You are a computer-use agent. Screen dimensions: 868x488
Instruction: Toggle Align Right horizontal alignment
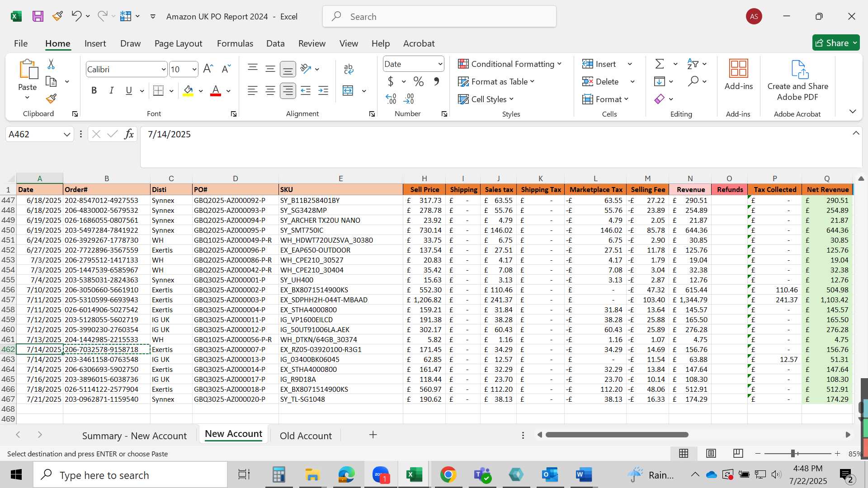pos(288,91)
